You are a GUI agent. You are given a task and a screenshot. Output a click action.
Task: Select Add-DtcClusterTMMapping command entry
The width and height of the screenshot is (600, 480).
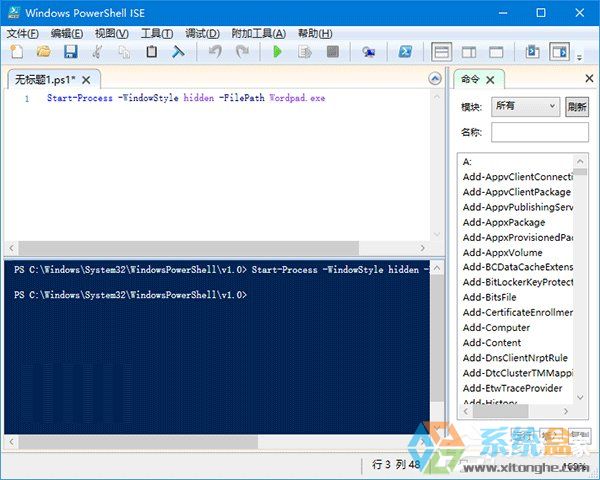coord(517,373)
